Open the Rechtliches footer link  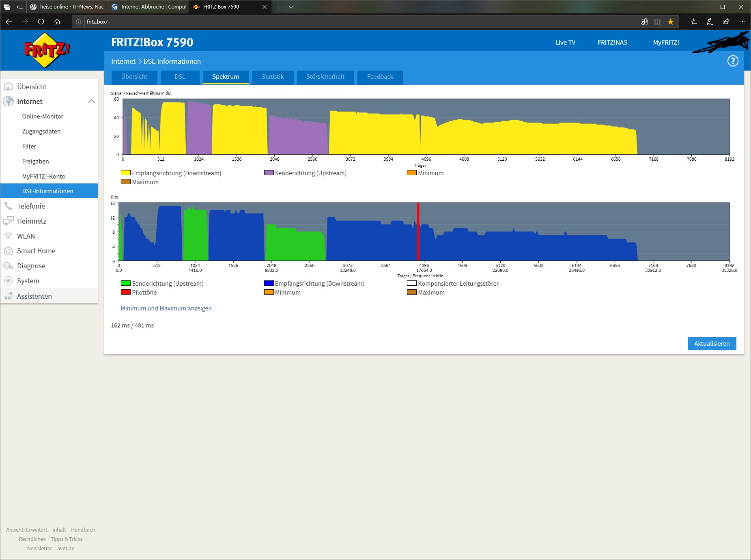click(x=32, y=539)
